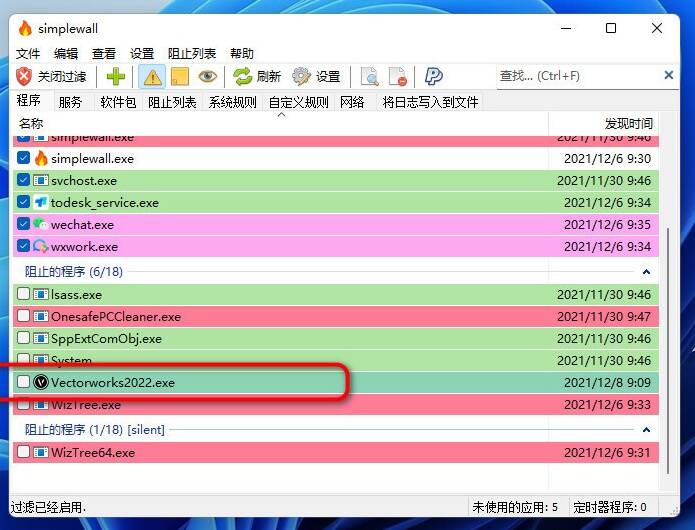Toggle the yellow warning notifications icon
695x530 pixels.
coord(152,76)
